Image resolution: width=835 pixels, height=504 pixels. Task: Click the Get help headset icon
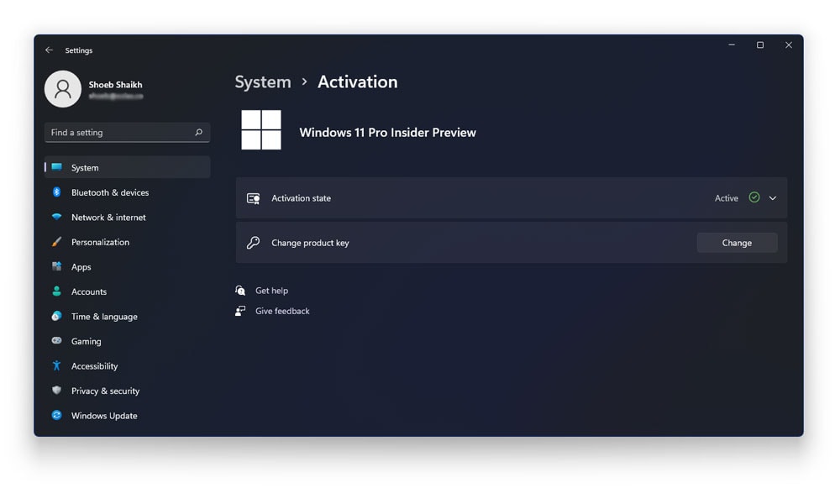tap(241, 291)
